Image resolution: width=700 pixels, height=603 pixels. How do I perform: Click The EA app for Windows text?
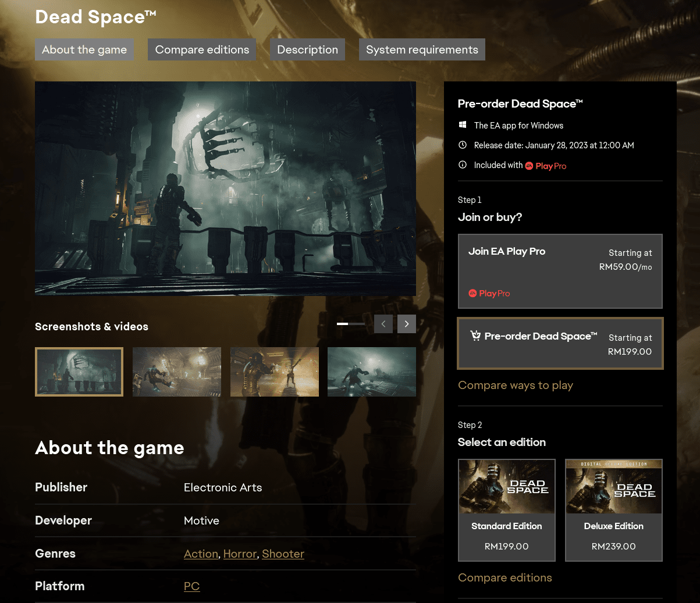[518, 126]
